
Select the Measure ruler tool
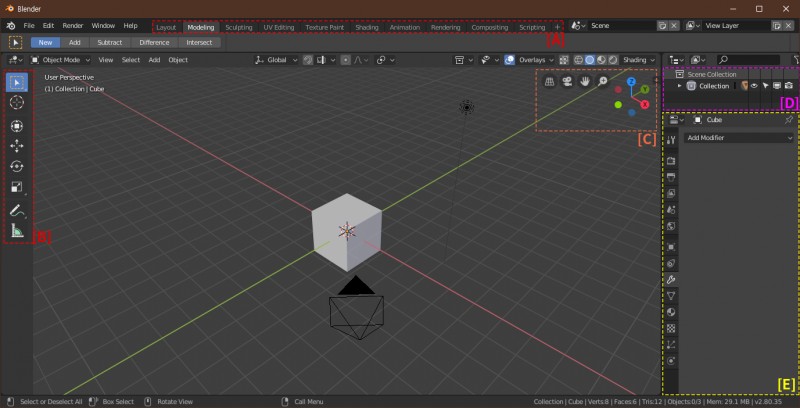click(17, 231)
